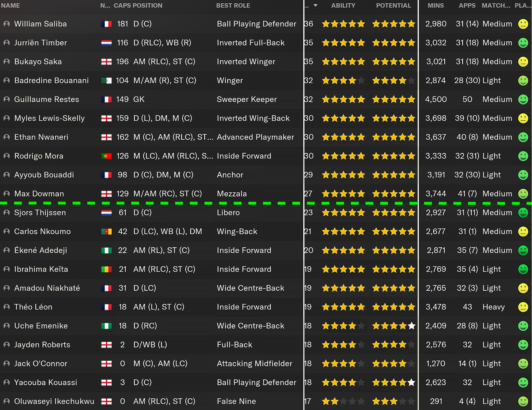Click Bukayo Saka's ability star rating
This screenshot has width=532, height=410.
point(343,62)
